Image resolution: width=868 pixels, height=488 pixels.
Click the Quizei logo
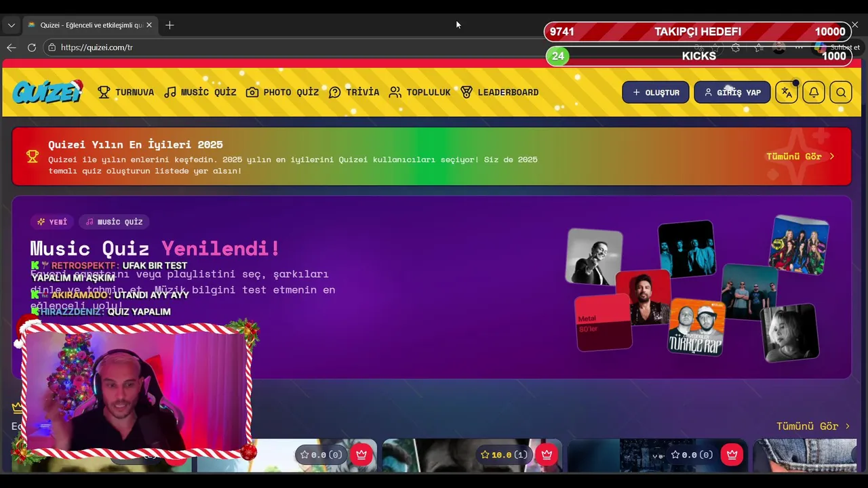47,91
